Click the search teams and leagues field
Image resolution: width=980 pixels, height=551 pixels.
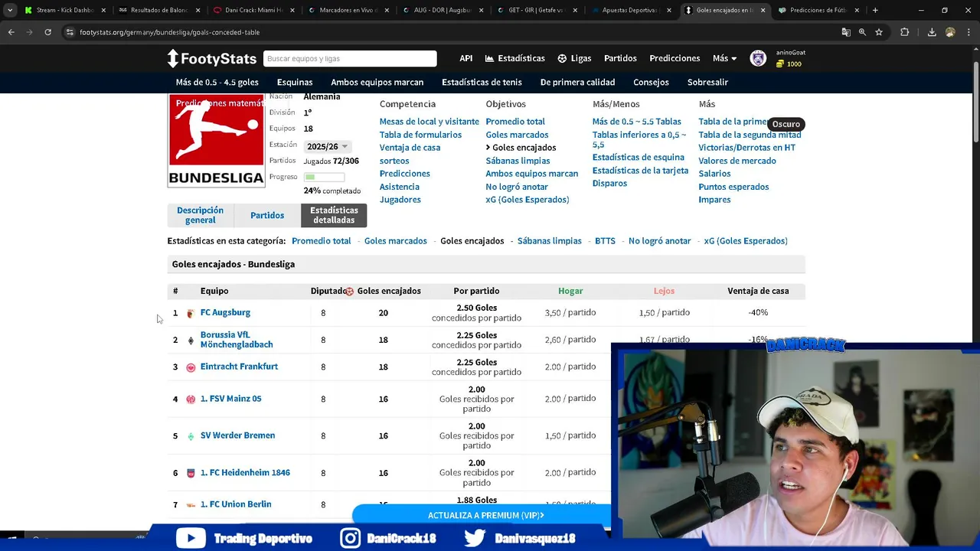click(x=350, y=59)
